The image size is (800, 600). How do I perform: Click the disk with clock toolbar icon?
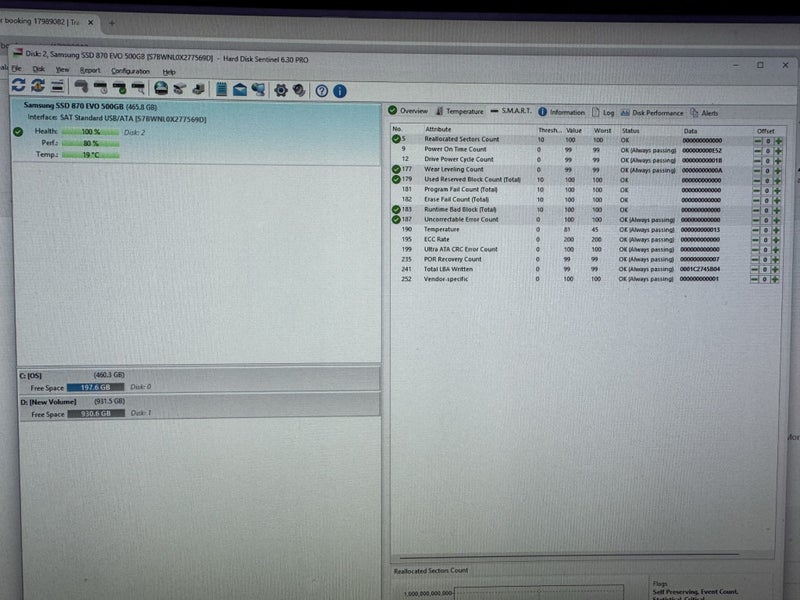(101, 87)
